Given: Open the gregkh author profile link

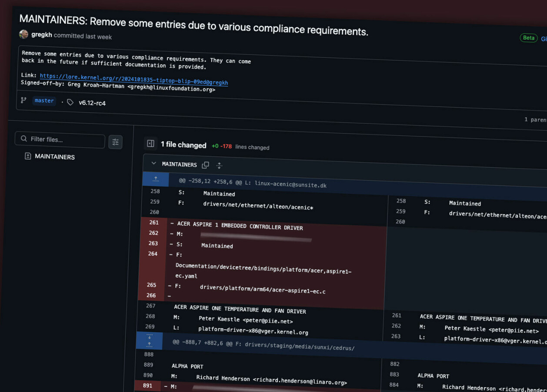Looking at the screenshot, I should 42,35.
